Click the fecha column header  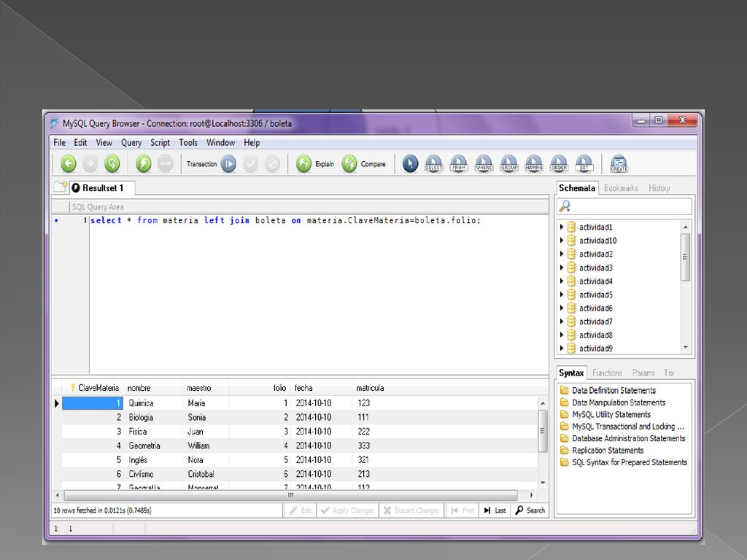(x=321, y=388)
